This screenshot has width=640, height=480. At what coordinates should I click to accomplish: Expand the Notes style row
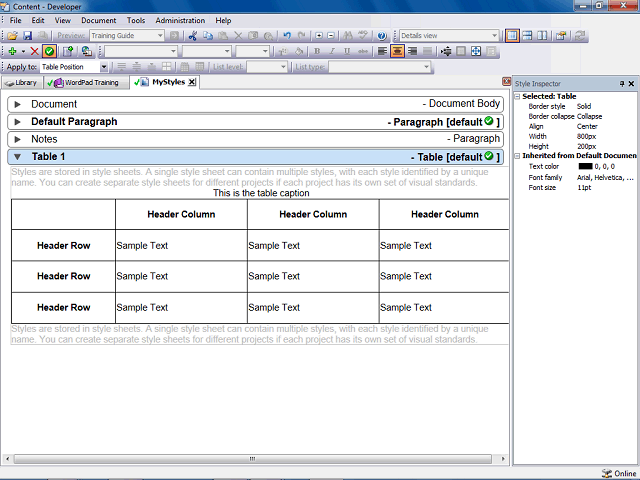(17, 139)
